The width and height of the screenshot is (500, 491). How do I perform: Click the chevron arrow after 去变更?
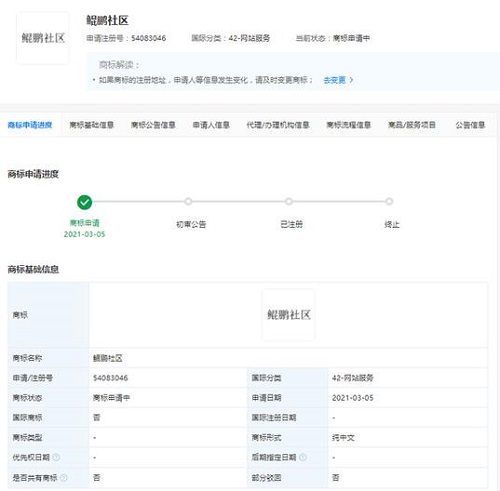351,80
